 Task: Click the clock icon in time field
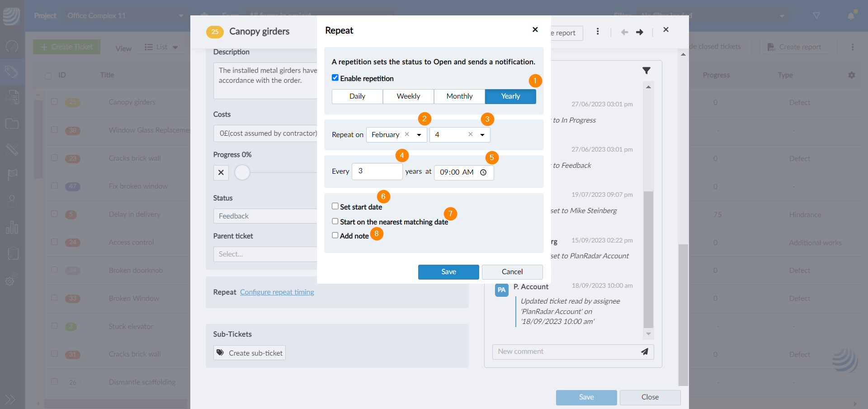[483, 172]
